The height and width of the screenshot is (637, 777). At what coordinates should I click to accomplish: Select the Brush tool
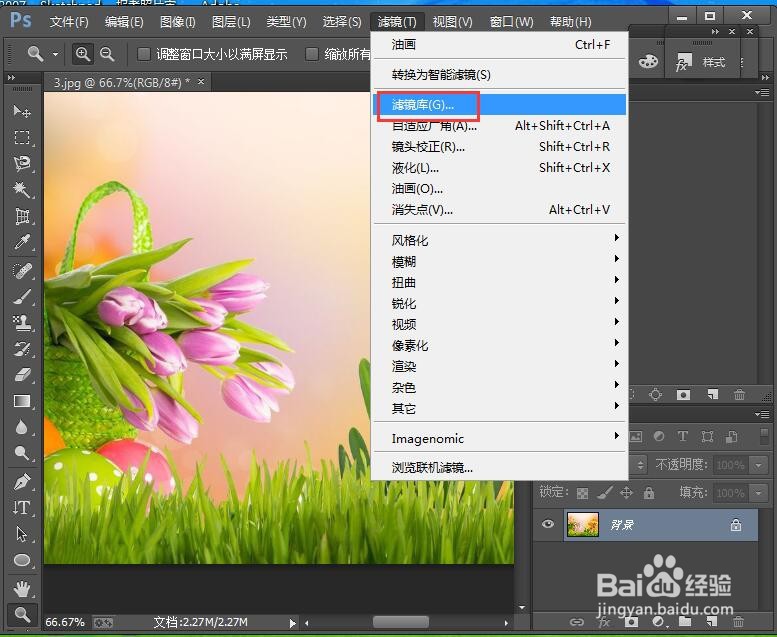click(22, 297)
